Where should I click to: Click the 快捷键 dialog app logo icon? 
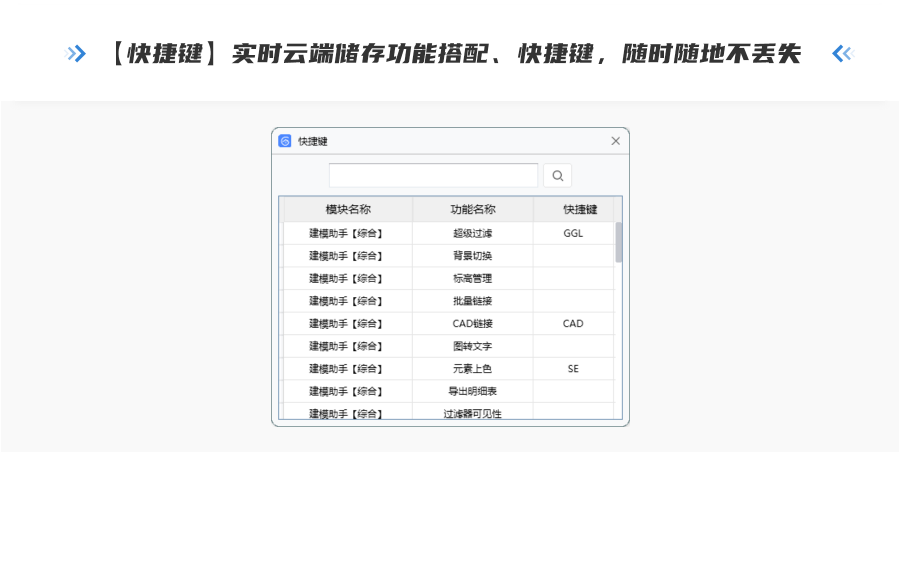(x=285, y=141)
